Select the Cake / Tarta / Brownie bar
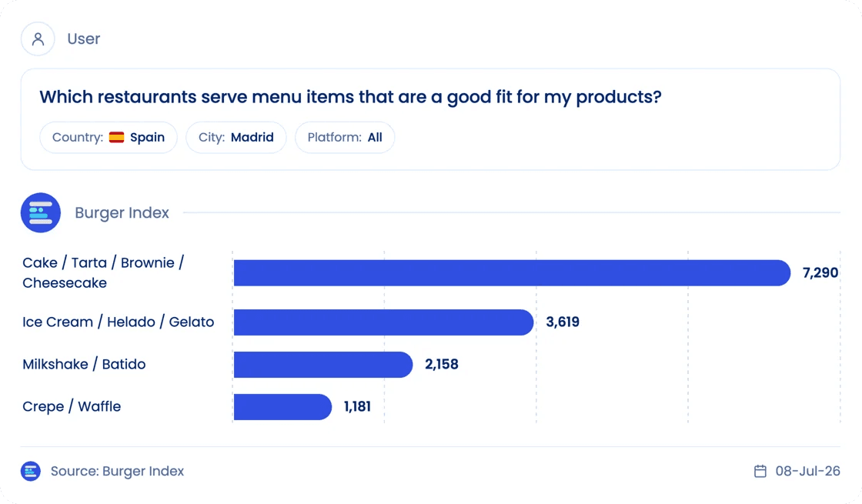This screenshot has height=504, width=862. tap(512, 272)
